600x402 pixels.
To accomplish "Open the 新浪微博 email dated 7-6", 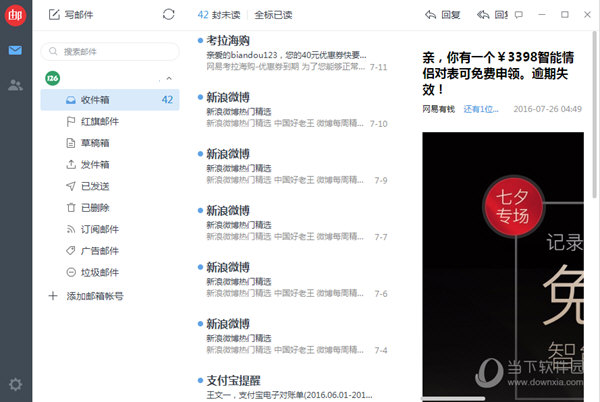I will click(293, 280).
